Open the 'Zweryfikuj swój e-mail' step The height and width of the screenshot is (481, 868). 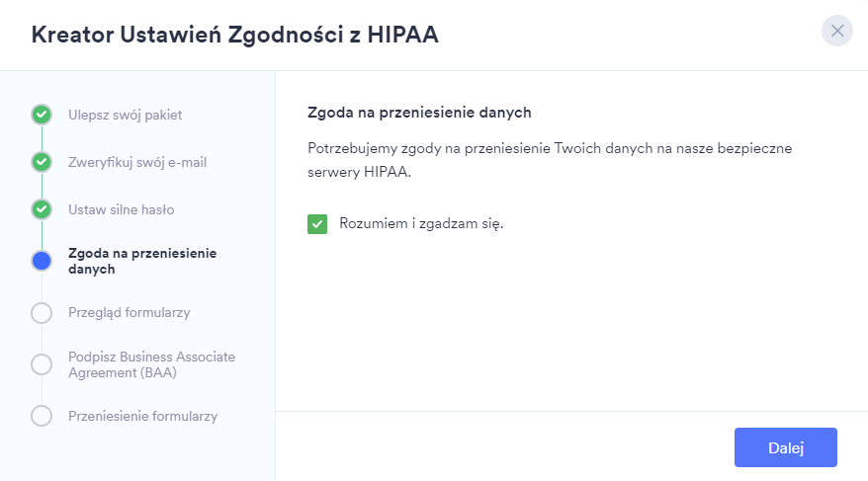[x=137, y=162]
